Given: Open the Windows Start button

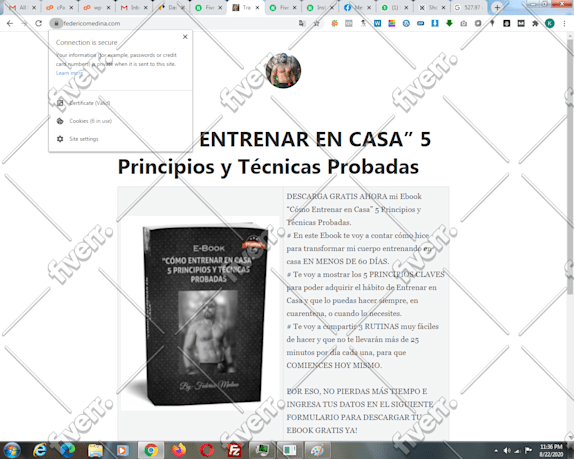Looking at the screenshot, I should click(12, 450).
